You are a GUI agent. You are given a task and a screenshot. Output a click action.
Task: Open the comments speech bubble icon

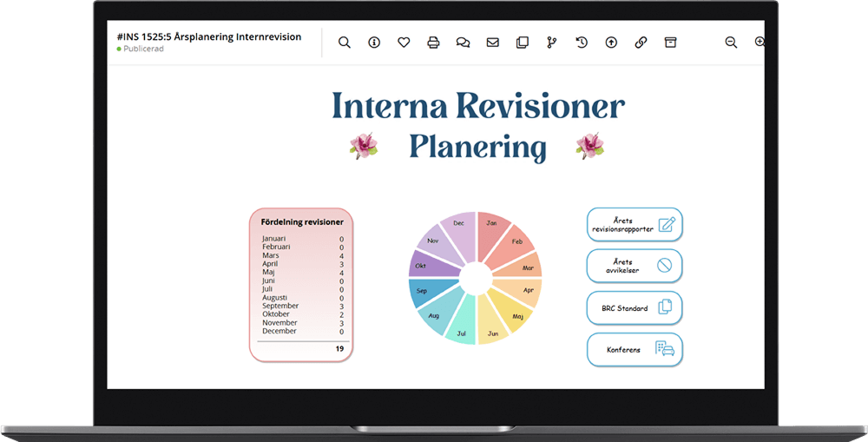(463, 43)
